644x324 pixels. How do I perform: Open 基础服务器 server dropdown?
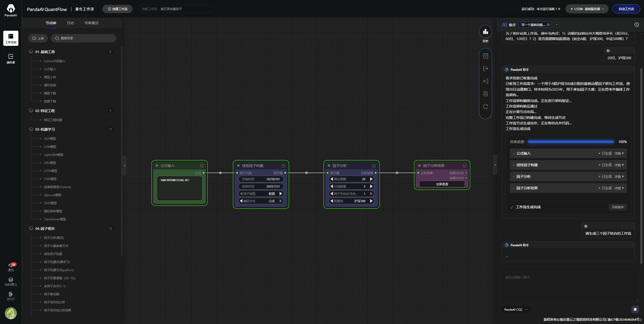[x=587, y=9]
